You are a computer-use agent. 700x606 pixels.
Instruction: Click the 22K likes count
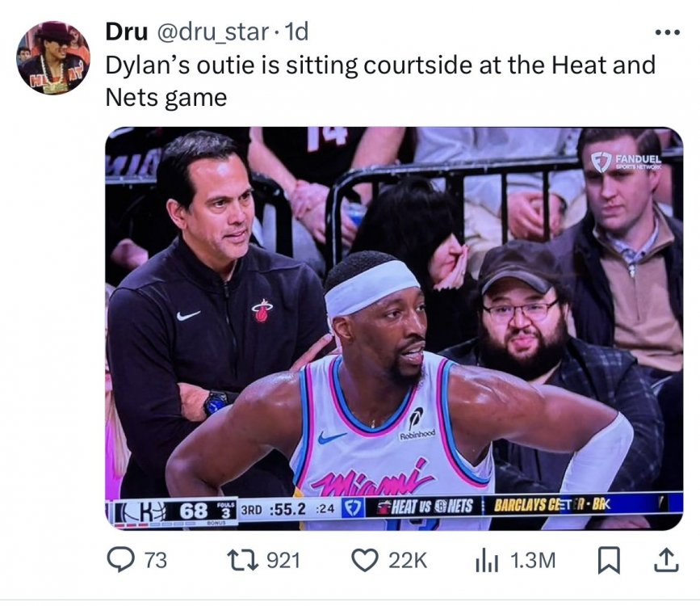(x=408, y=561)
